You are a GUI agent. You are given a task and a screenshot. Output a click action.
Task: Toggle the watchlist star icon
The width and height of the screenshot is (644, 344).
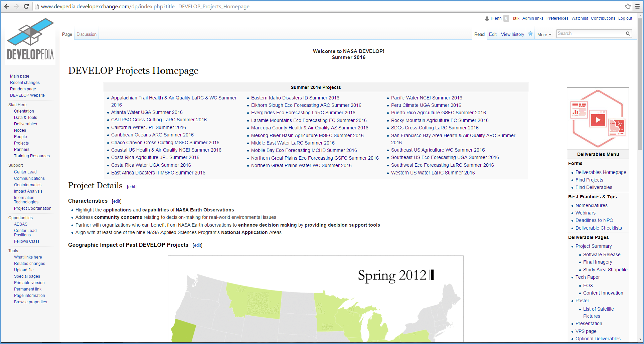[530, 34]
